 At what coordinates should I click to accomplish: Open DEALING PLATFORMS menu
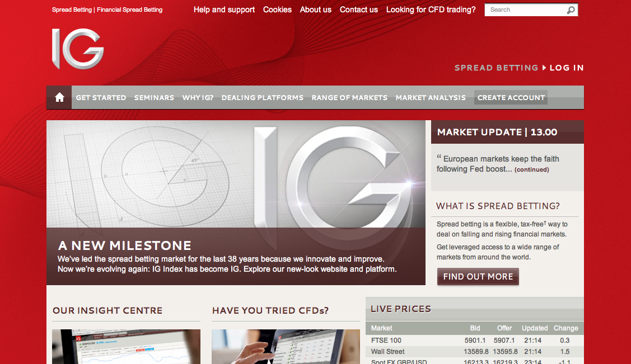(263, 98)
